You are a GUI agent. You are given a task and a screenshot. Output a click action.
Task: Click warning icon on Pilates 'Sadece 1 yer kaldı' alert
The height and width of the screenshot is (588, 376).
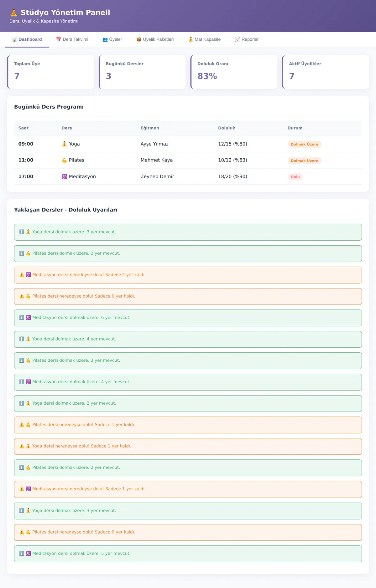pyautogui.click(x=22, y=425)
